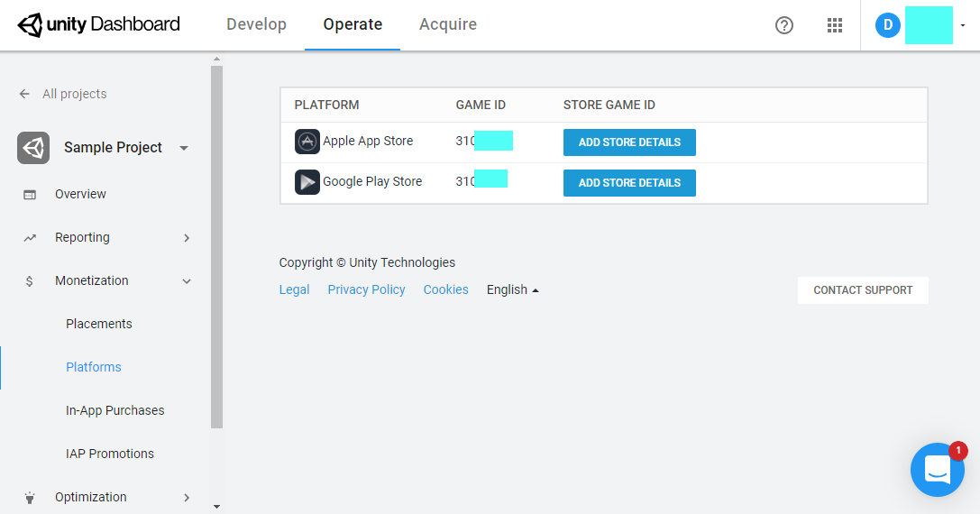This screenshot has height=514, width=980.
Task: Click the Copyright Unity Technologies text
Action: click(367, 262)
